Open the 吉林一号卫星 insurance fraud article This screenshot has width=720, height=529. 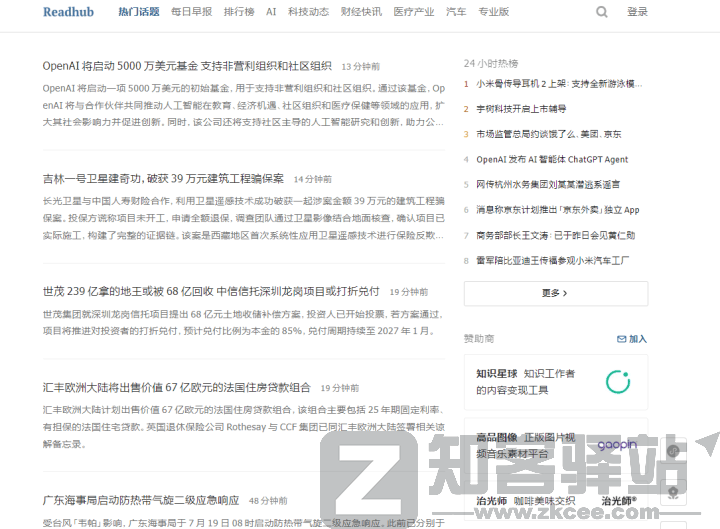click(x=163, y=179)
